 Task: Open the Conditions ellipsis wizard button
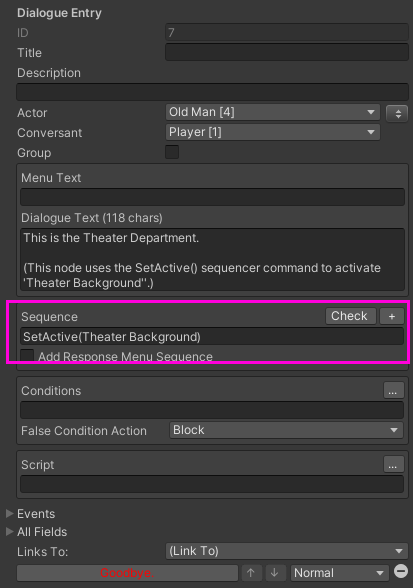point(393,390)
